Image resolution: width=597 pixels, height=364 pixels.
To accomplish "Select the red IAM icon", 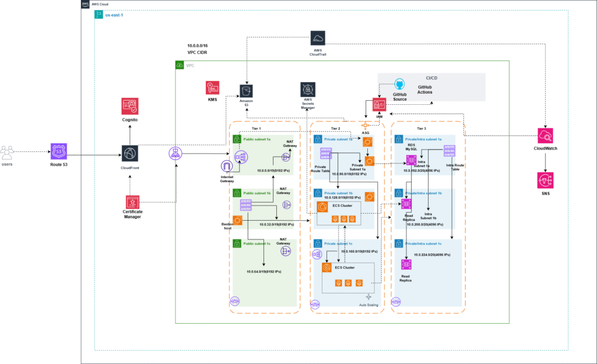I will (380, 105).
